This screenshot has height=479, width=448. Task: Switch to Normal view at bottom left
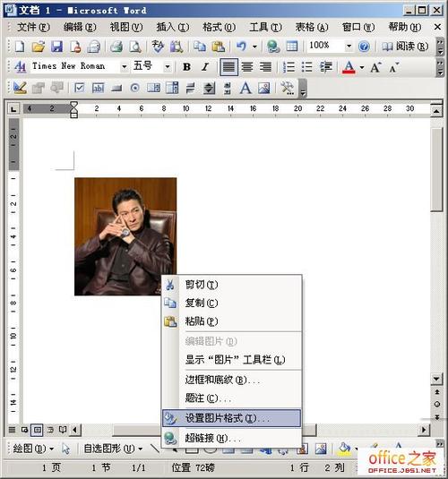12,430
